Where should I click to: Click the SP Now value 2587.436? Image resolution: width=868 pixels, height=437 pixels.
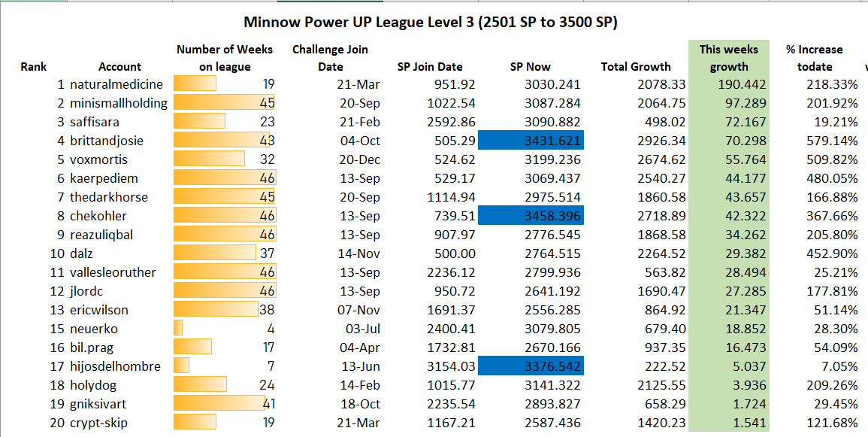tap(552, 423)
